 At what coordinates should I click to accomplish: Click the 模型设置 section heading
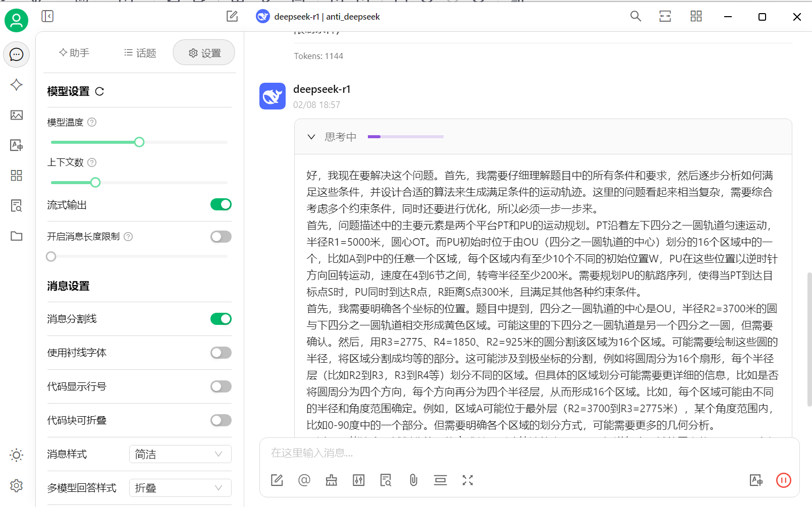point(68,91)
